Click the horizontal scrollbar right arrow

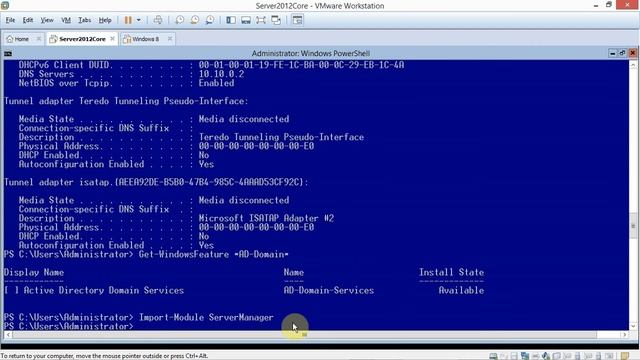tap(624, 335)
